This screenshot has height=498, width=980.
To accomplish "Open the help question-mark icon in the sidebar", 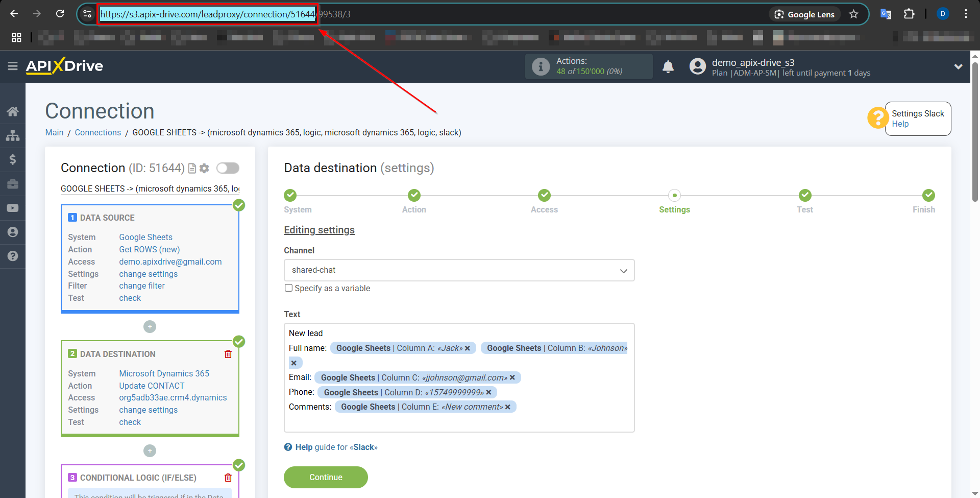I will pyautogui.click(x=13, y=256).
